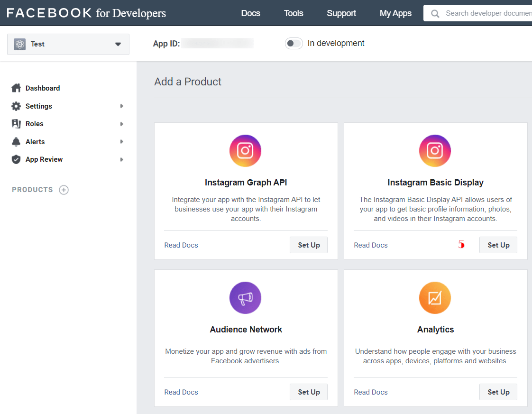The image size is (532, 414).
Task: Click the Settings gear icon
Action: click(16, 106)
